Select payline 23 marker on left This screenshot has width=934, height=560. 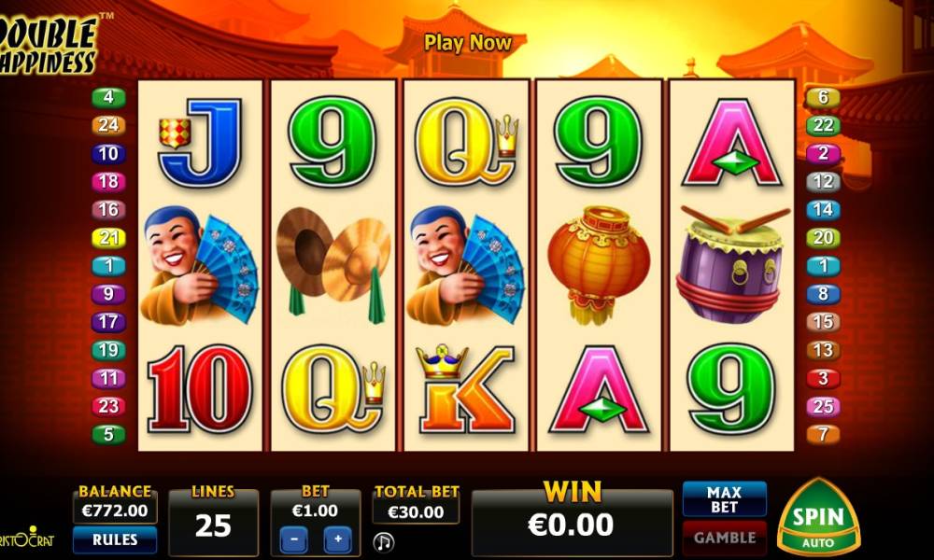tap(108, 406)
